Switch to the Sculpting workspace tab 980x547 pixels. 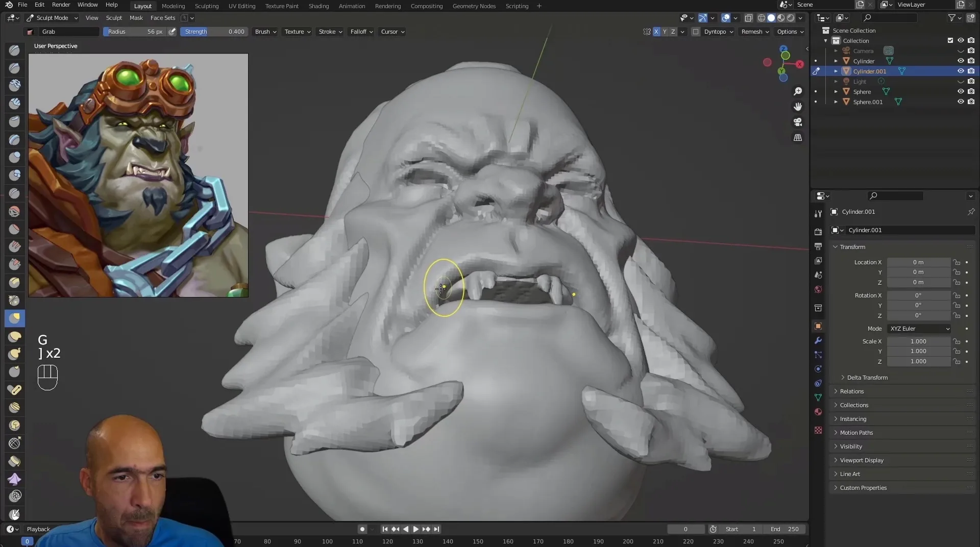click(207, 6)
